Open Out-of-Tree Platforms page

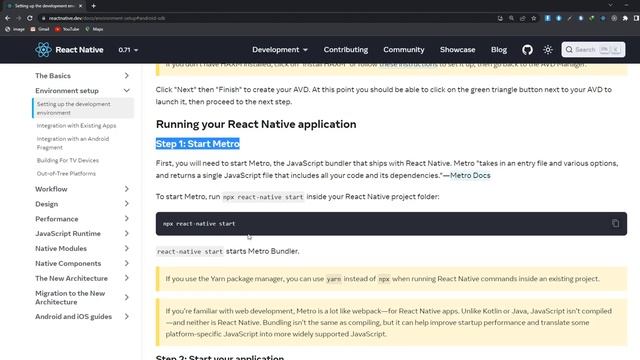[66, 173]
